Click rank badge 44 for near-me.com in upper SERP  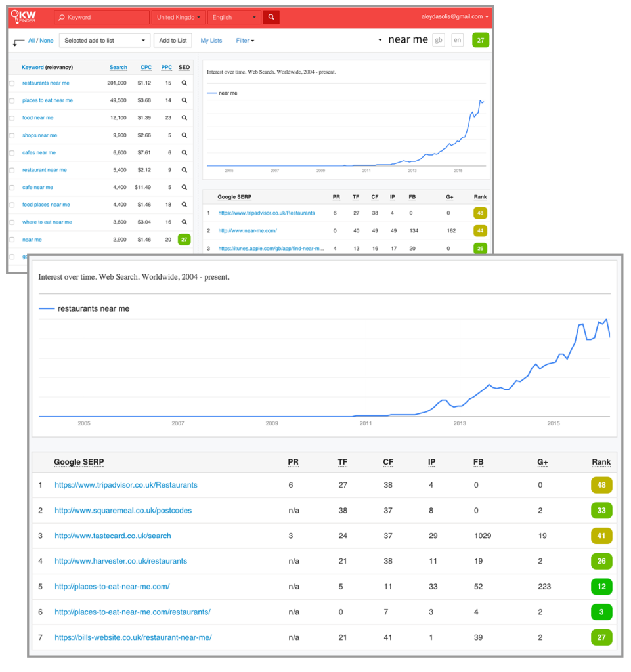point(480,230)
